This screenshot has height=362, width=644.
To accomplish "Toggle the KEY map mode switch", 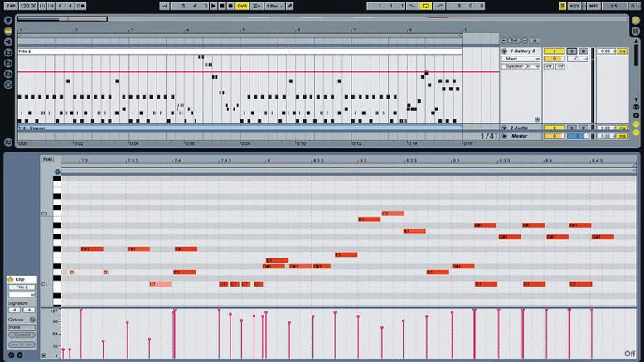I will (574, 6).
